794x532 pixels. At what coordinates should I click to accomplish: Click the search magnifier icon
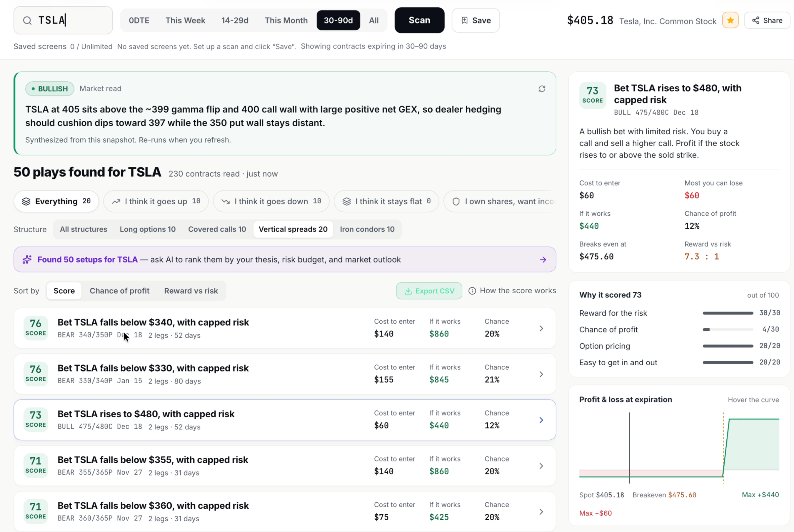(27, 20)
